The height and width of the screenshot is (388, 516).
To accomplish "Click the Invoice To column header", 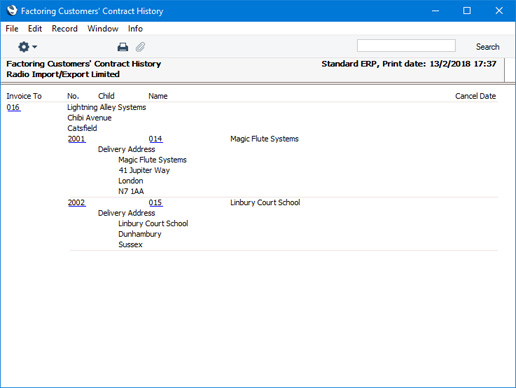I will pyautogui.click(x=24, y=96).
